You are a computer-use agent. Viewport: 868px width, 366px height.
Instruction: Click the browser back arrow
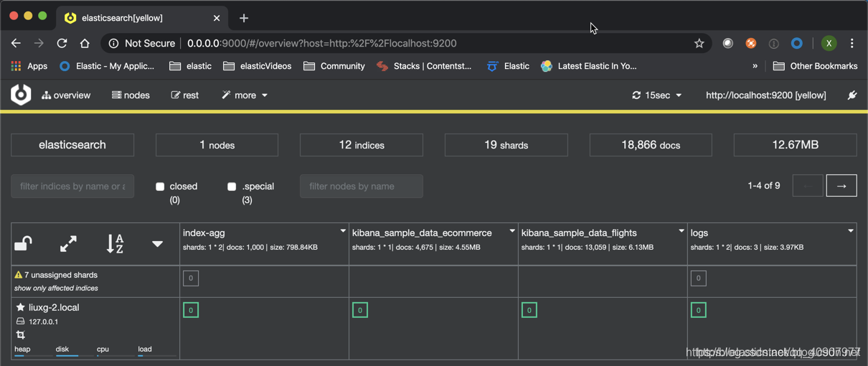click(16, 43)
